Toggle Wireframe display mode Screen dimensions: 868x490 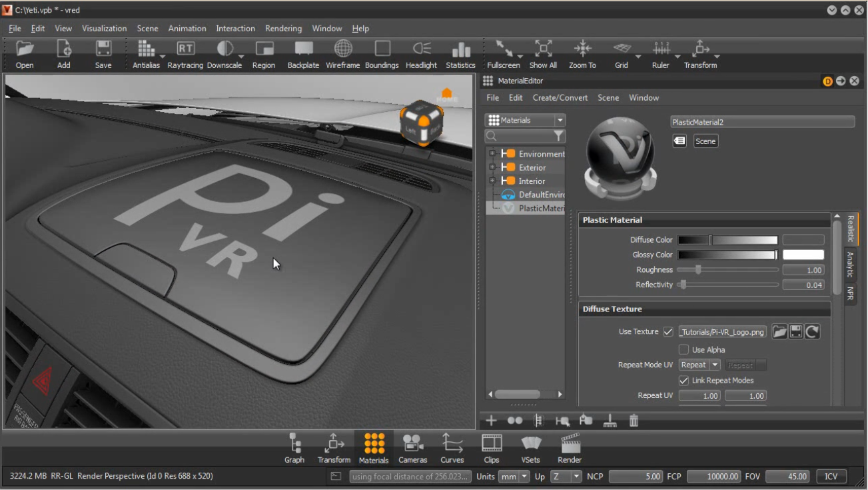point(343,49)
